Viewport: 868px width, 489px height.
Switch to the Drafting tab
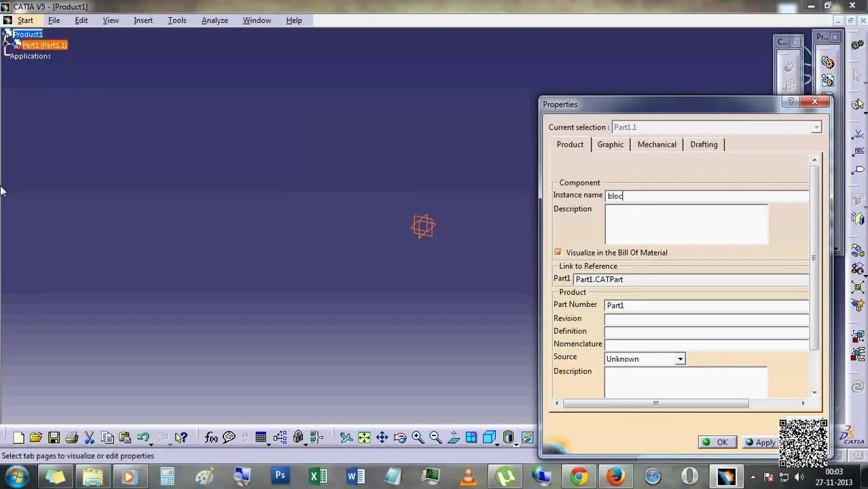(704, 145)
